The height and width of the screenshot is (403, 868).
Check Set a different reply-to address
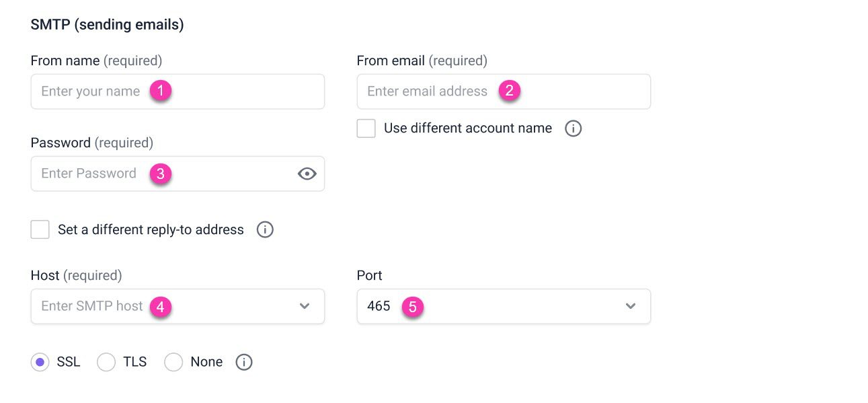point(40,229)
